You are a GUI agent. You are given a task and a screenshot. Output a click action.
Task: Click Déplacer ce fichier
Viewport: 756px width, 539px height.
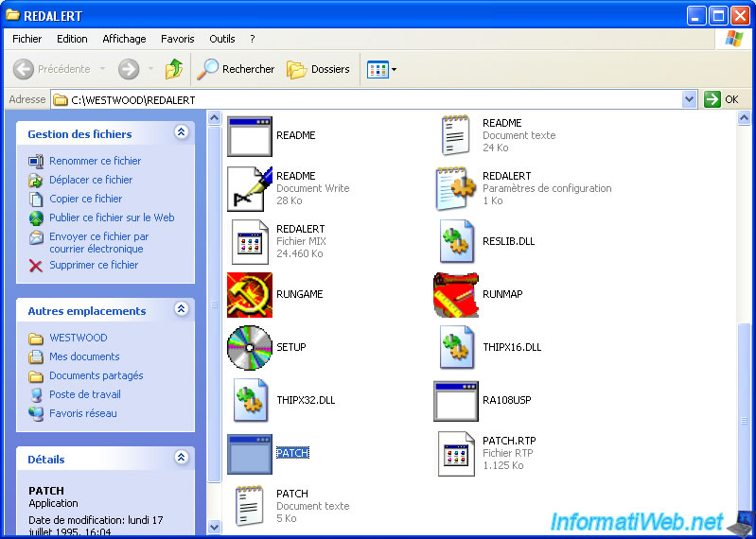[91, 180]
